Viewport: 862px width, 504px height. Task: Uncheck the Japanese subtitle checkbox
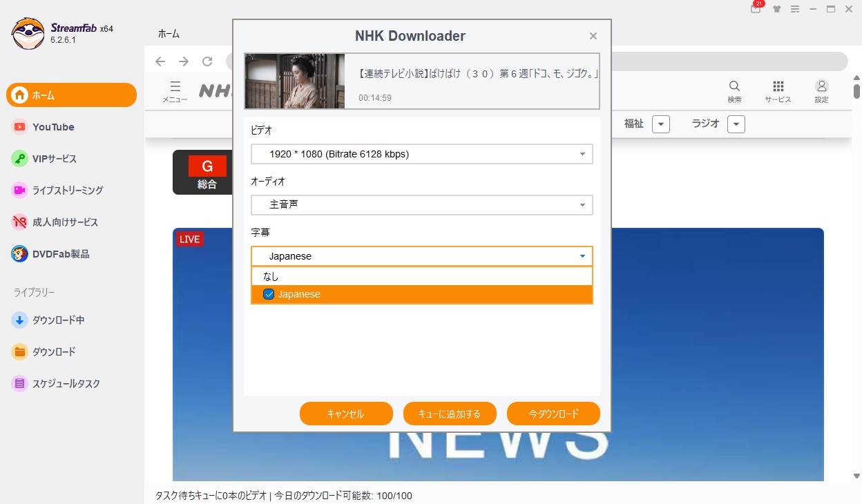pos(269,294)
